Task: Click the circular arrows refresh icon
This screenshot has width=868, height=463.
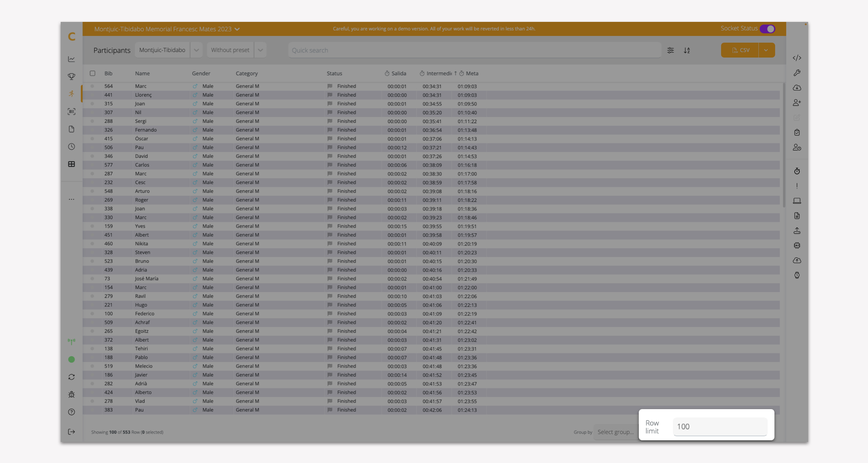Action: [x=72, y=377]
